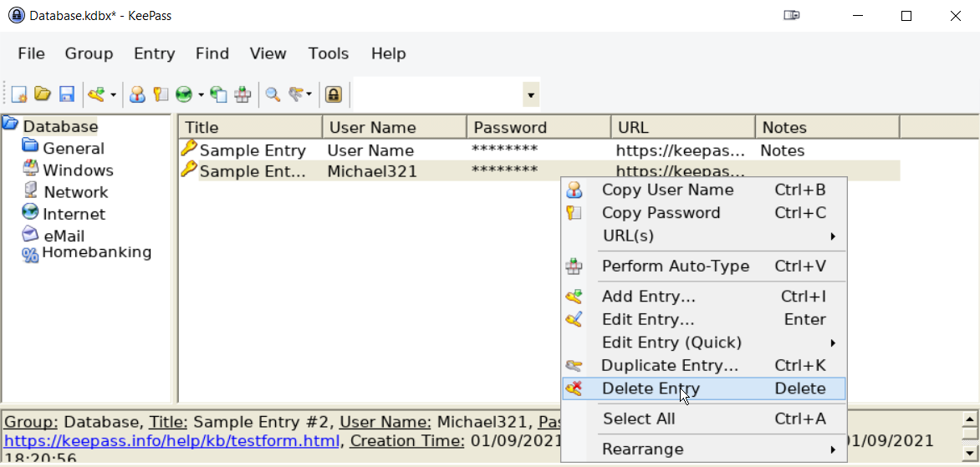The image size is (980, 467).
Task: Open the Show Entries dropdown arrow
Action: (309, 95)
